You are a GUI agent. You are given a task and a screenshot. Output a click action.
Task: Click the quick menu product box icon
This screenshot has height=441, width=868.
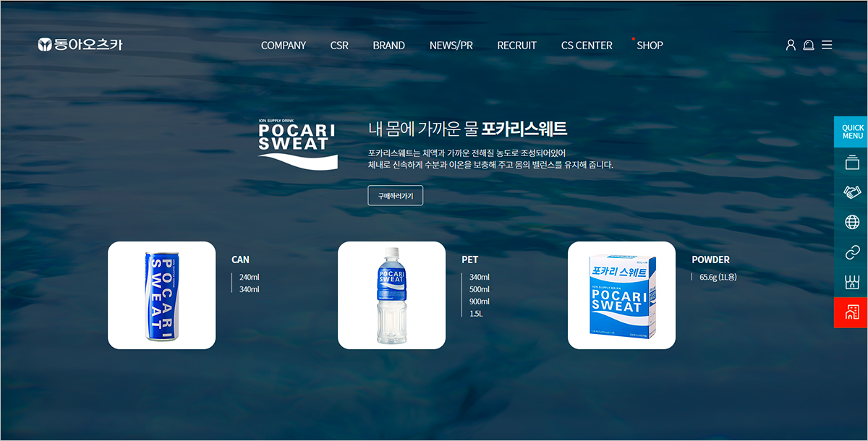[851, 164]
